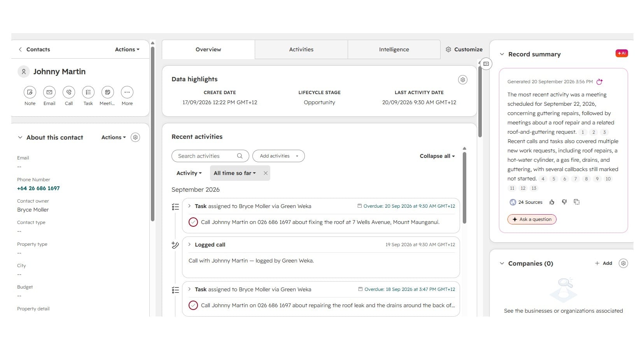The height and width of the screenshot is (350, 644).
Task: Click the search magnifier in Search activities
Action: click(240, 156)
